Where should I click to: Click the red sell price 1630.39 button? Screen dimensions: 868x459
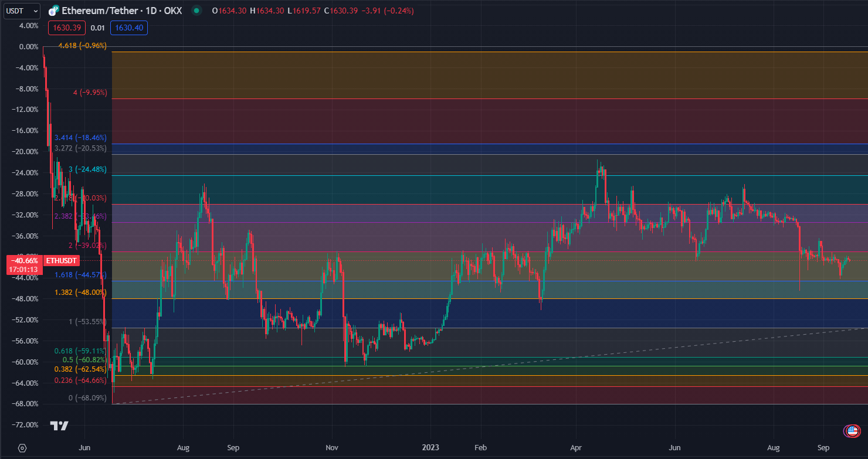(x=69, y=28)
